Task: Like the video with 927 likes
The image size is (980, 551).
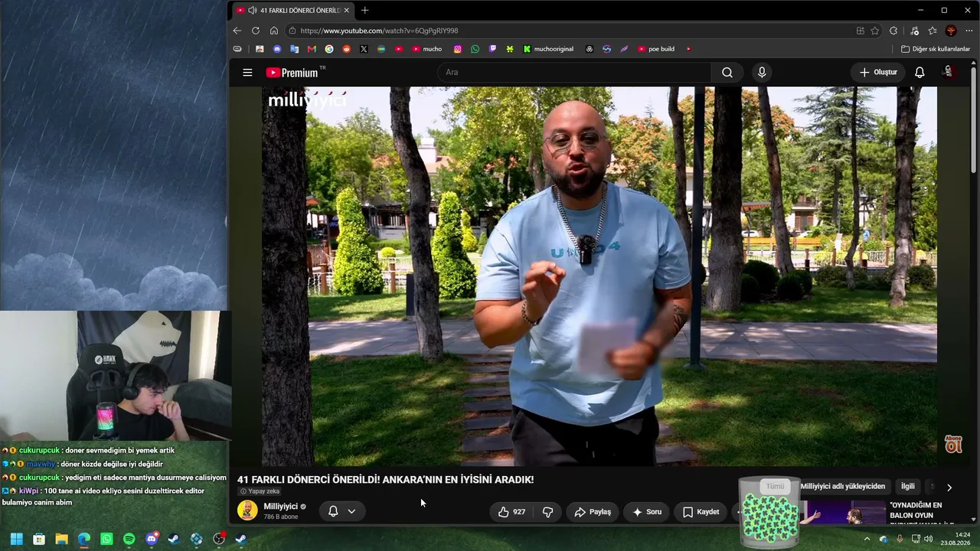Action: [511, 512]
